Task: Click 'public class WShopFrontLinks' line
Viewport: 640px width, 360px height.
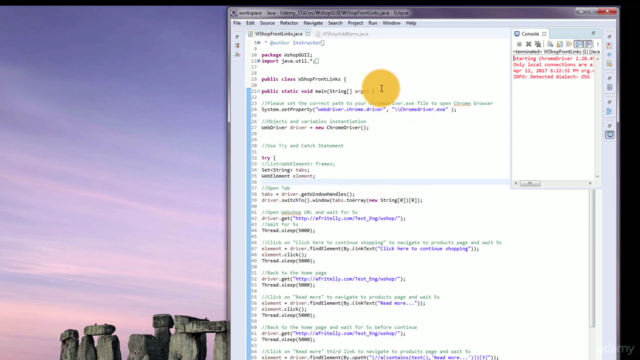Action: [304, 79]
